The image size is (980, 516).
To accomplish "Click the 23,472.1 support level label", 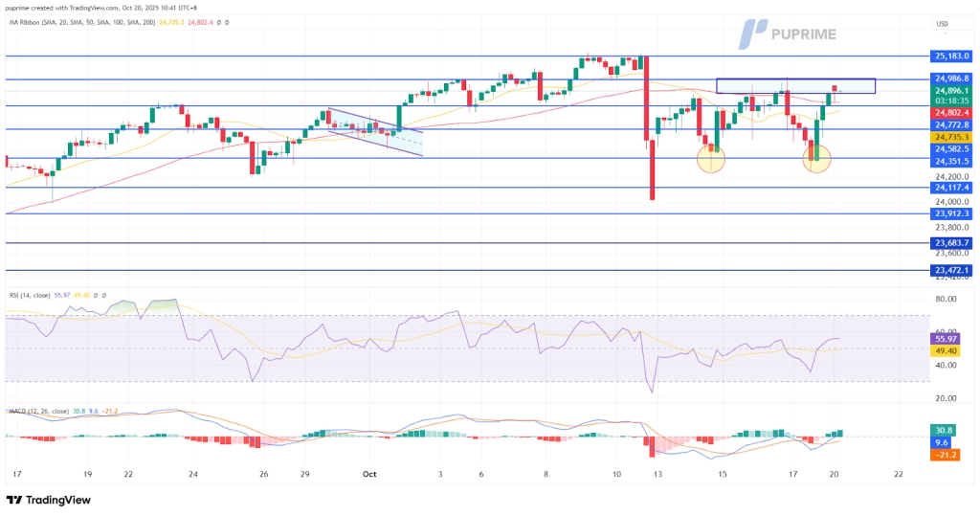I will pos(951,271).
